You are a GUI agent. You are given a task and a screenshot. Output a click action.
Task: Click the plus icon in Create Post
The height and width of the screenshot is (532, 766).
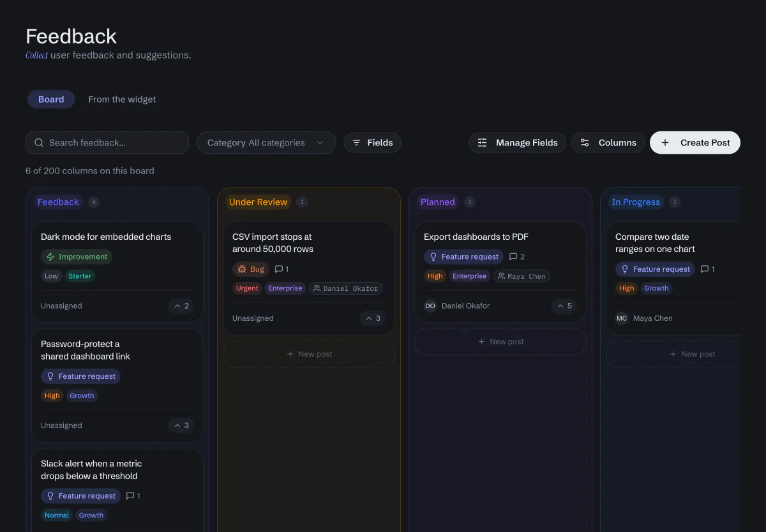tap(665, 143)
